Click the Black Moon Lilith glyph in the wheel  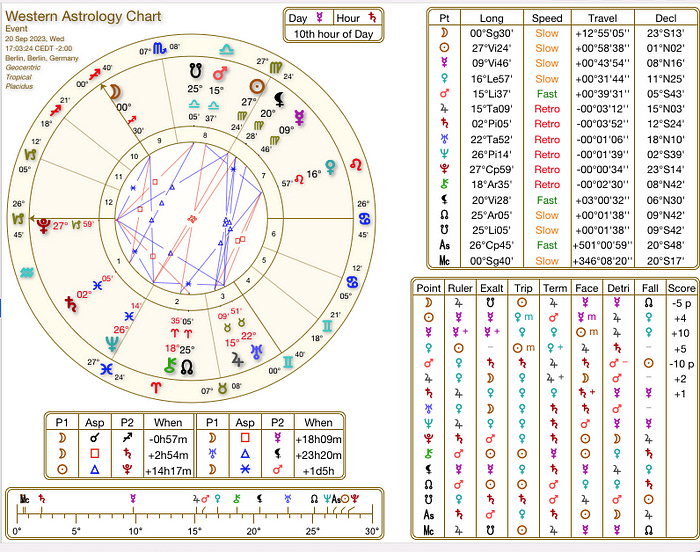click(x=279, y=99)
